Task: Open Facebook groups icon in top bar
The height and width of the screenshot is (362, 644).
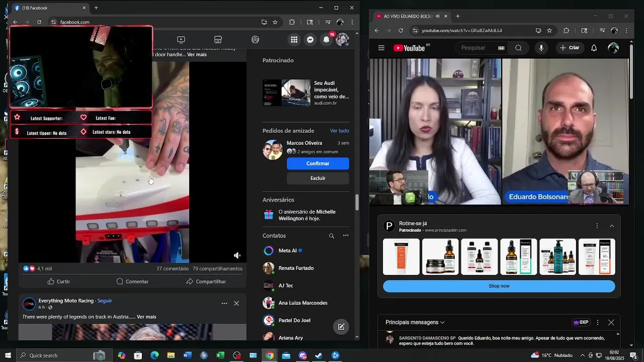Action: (x=255, y=40)
